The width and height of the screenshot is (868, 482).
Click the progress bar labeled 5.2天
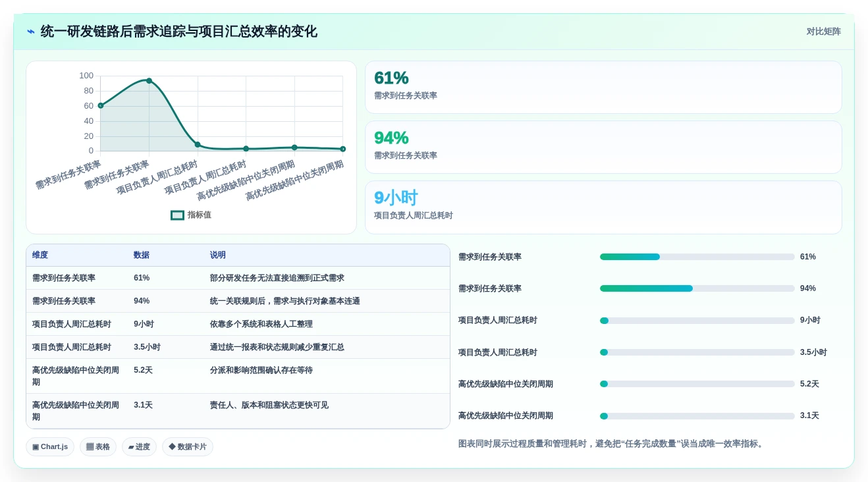(x=697, y=384)
